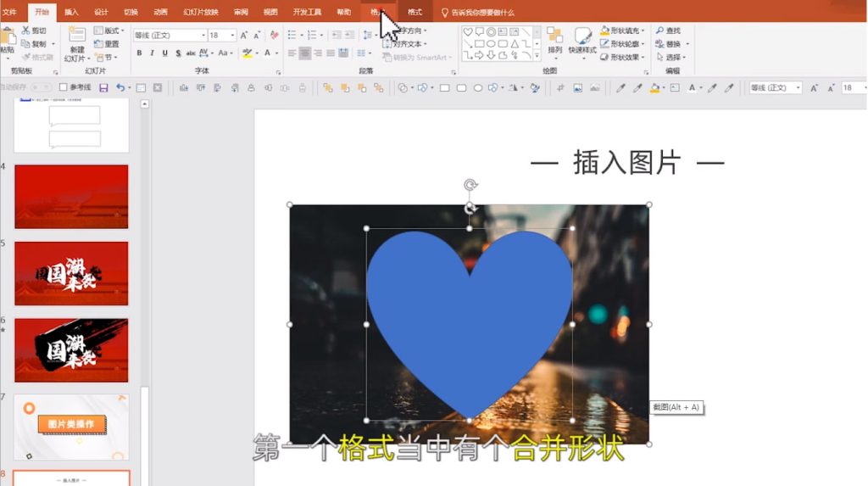Screen dimensions: 868x486
Task: Expand the shapes gallery more arrow
Action: pos(537,56)
